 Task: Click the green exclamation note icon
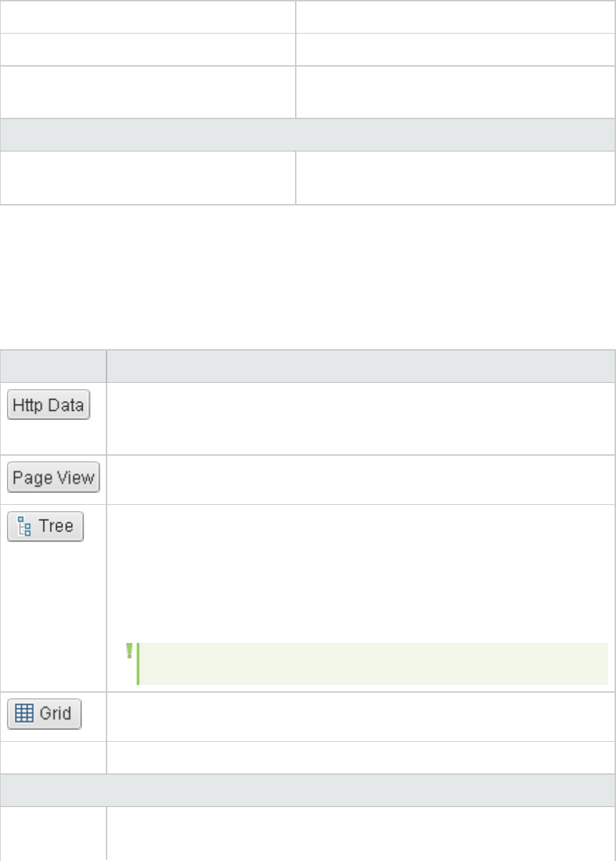tap(129, 651)
